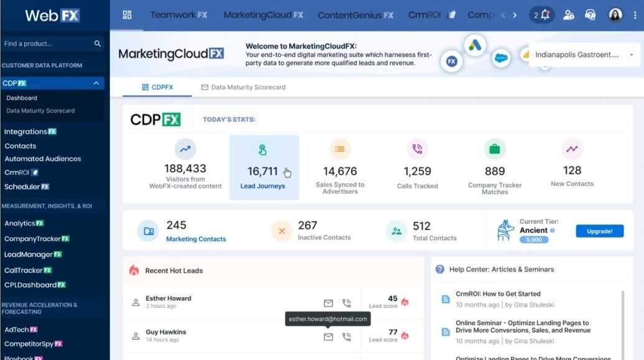Click the FX integration bubble icon
This screenshot has height=360, width=644.
tap(452, 62)
